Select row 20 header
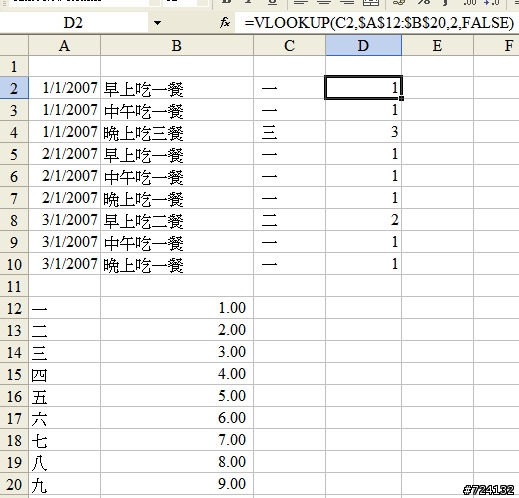Viewport: 519px width, 498px height. pos(14,484)
